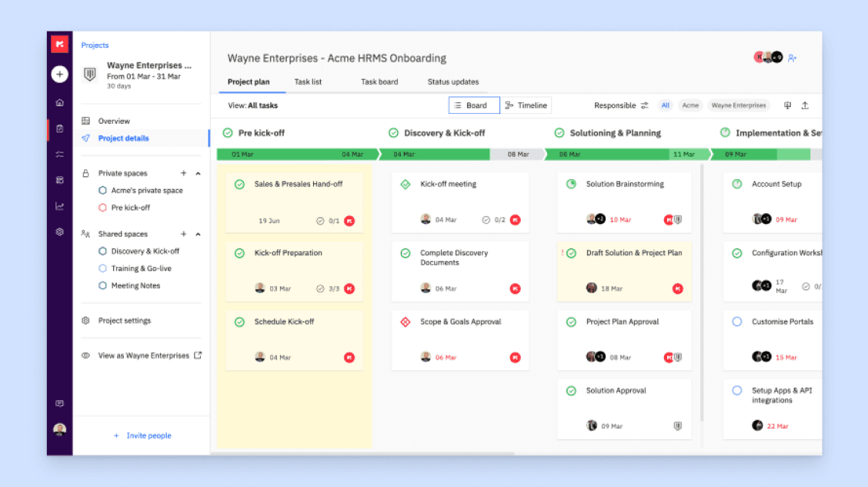Switch to the Task board tab

point(379,82)
